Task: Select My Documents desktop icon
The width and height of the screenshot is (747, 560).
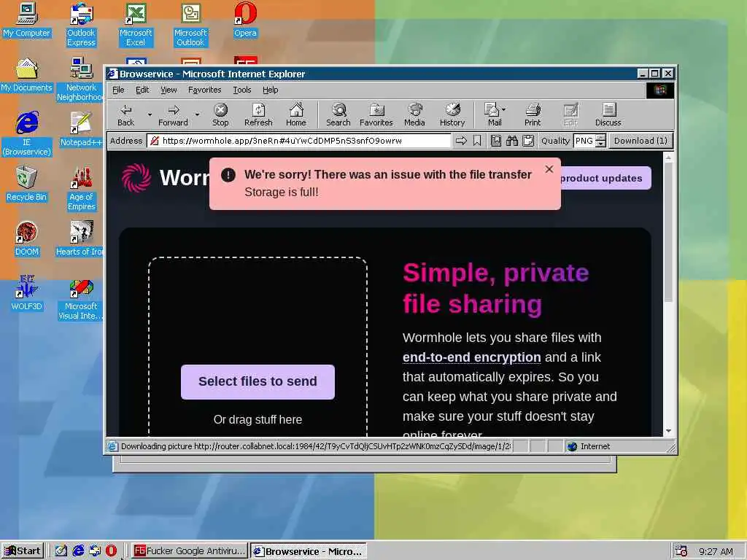Action: click(x=26, y=75)
